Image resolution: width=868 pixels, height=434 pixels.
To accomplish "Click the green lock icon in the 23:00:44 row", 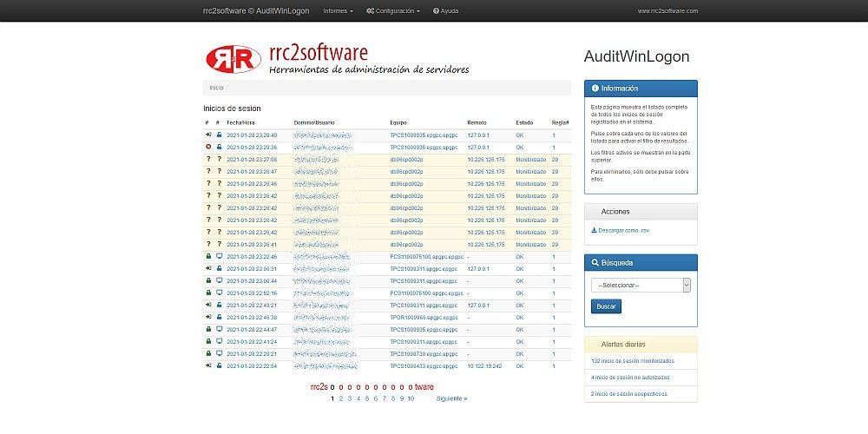I will (x=208, y=280).
